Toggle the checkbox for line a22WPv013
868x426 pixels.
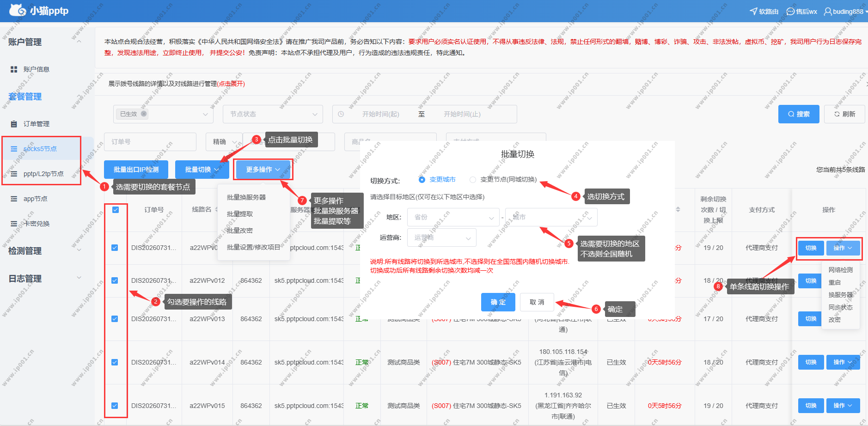(115, 319)
